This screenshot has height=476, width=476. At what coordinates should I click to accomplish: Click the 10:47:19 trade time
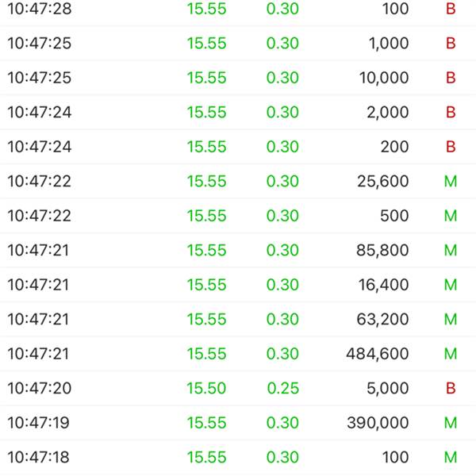(39, 423)
